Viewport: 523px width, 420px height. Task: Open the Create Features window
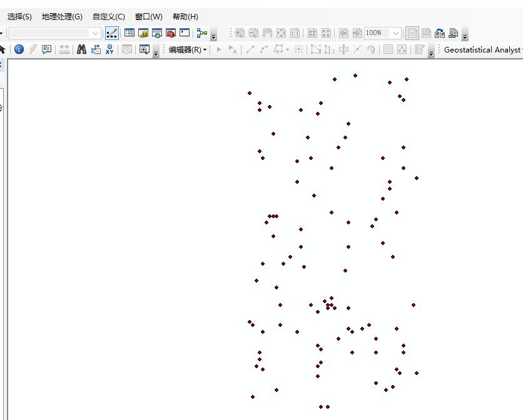pos(419,49)
